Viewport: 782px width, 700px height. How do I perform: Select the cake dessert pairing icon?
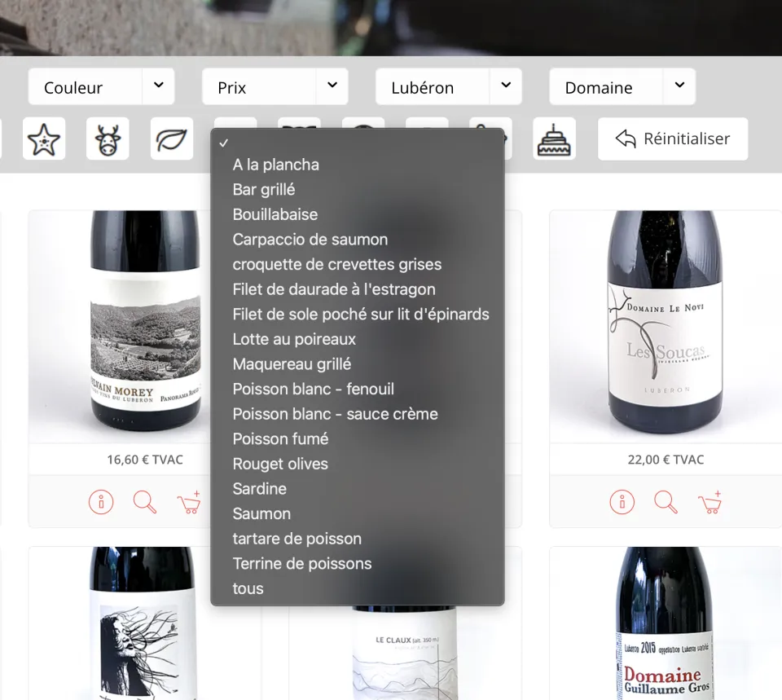pos(554,139)
